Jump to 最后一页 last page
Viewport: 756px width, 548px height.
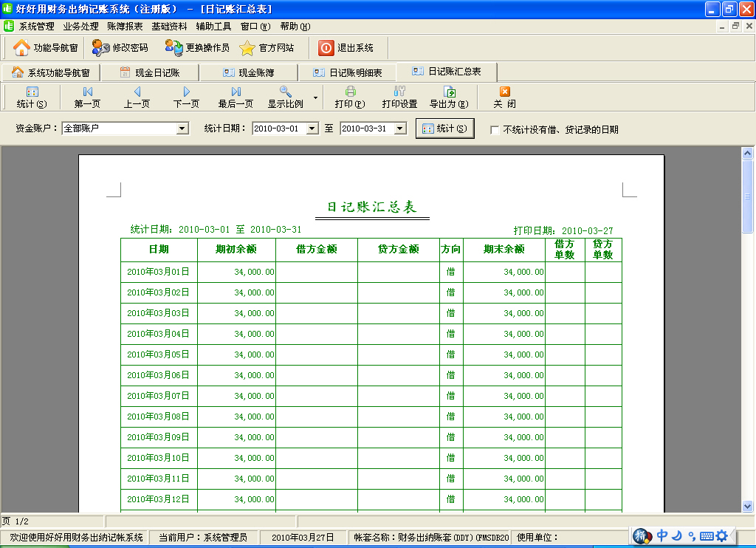pyautogui.click(x=236, y=92)
